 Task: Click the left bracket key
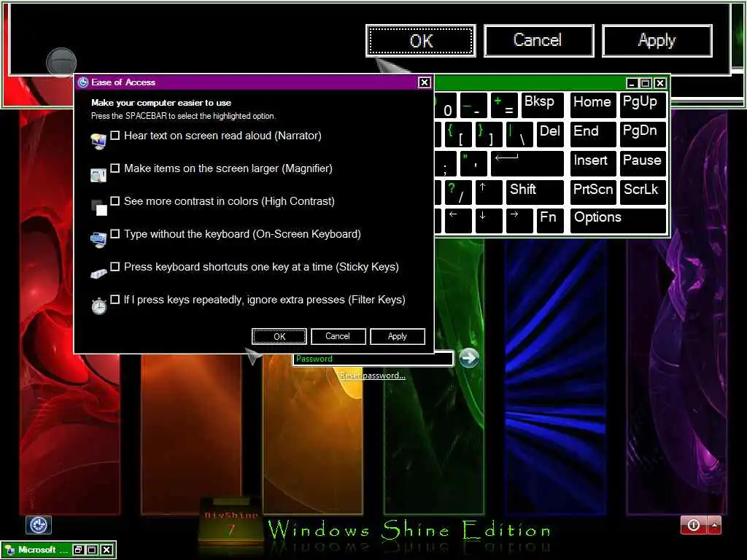click(458, 134)
